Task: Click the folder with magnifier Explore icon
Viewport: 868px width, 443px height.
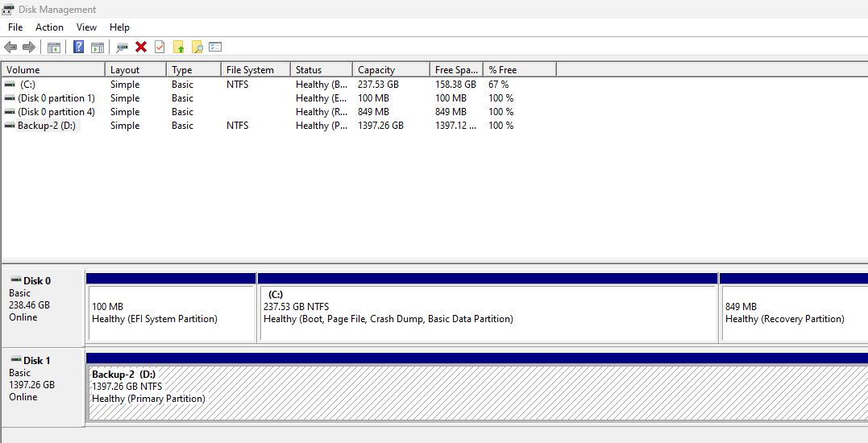Action: point(197,47)
